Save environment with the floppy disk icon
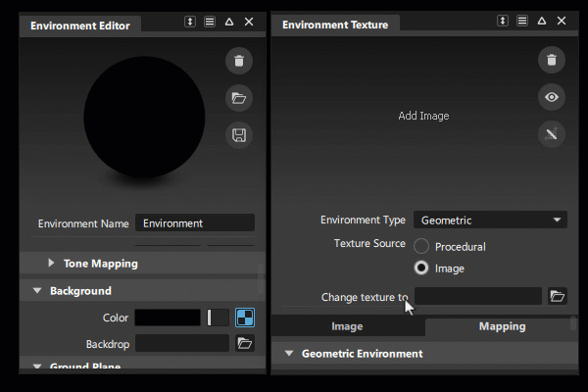 point(239,135)
